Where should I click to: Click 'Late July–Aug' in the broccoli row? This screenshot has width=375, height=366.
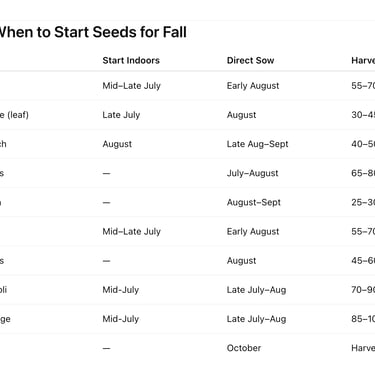tap(256, 290)
